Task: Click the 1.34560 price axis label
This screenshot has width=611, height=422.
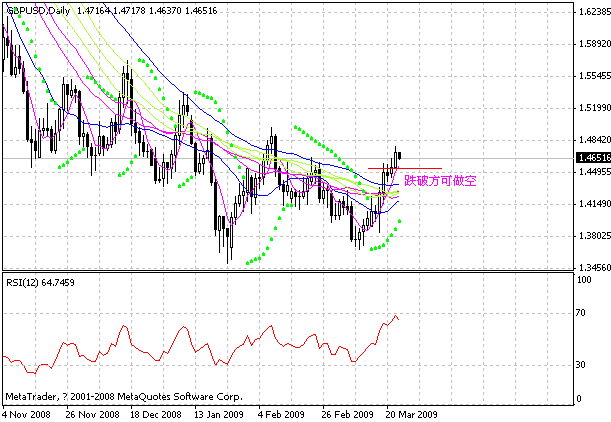Action: (x=595, y=268)
